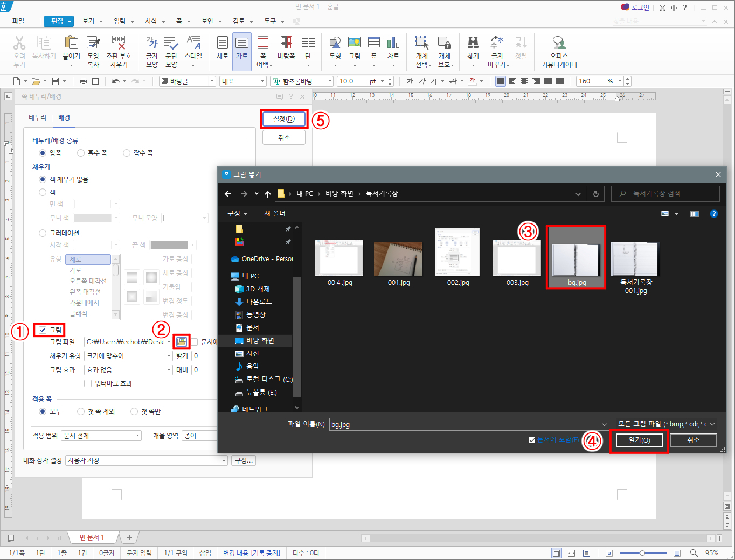
Task: Click the up-folder arrow in 그림 넣기 dialog
Action: (268, 194)
